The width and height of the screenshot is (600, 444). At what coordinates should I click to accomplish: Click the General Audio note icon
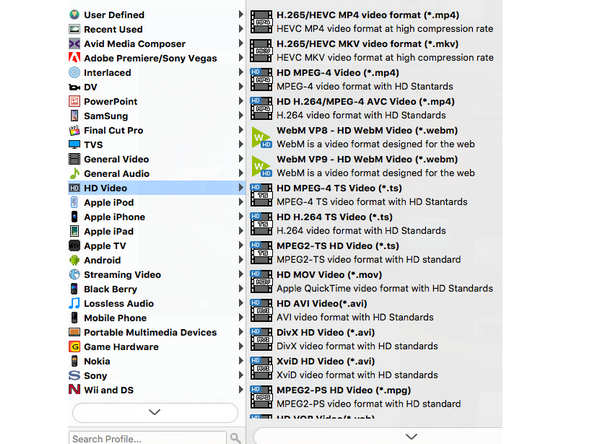pyautogui.click(x=74, y=173)
